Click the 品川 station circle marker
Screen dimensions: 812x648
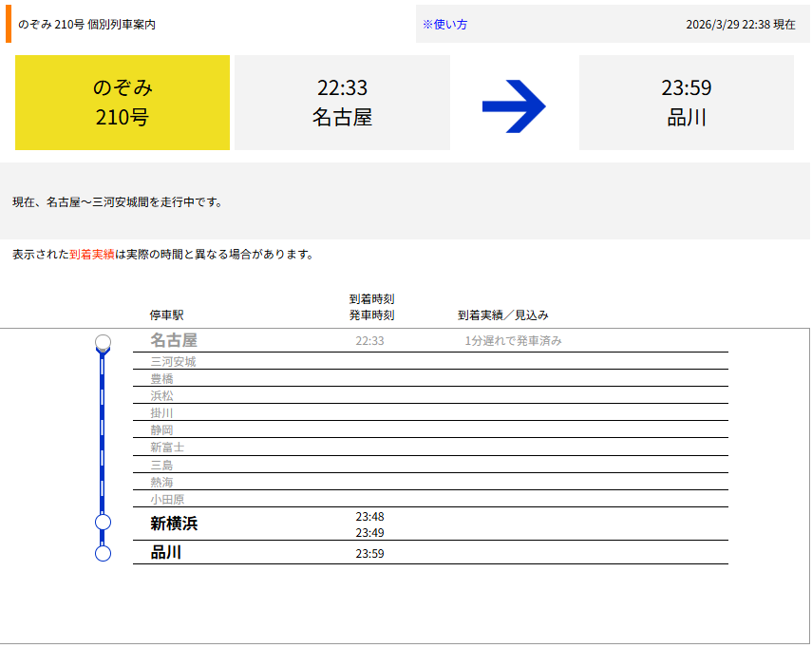104,554
